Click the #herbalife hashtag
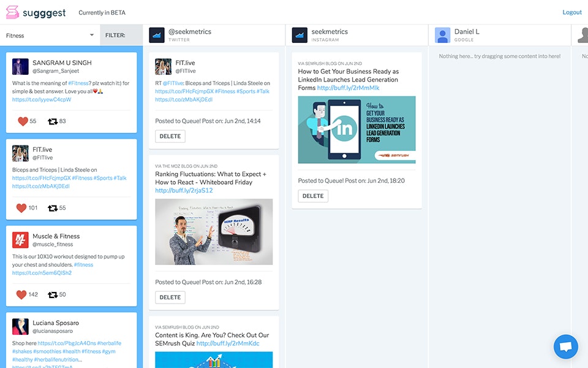 point(109,343)
